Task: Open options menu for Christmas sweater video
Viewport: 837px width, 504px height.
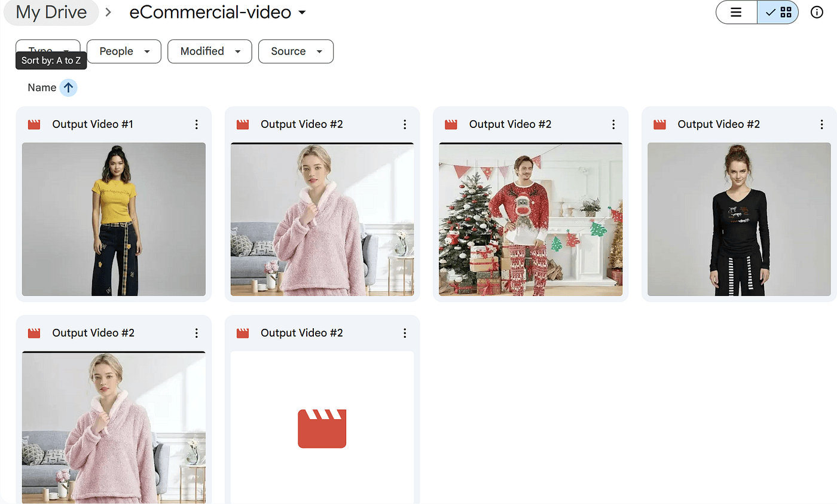Action: tap(613, 124)
